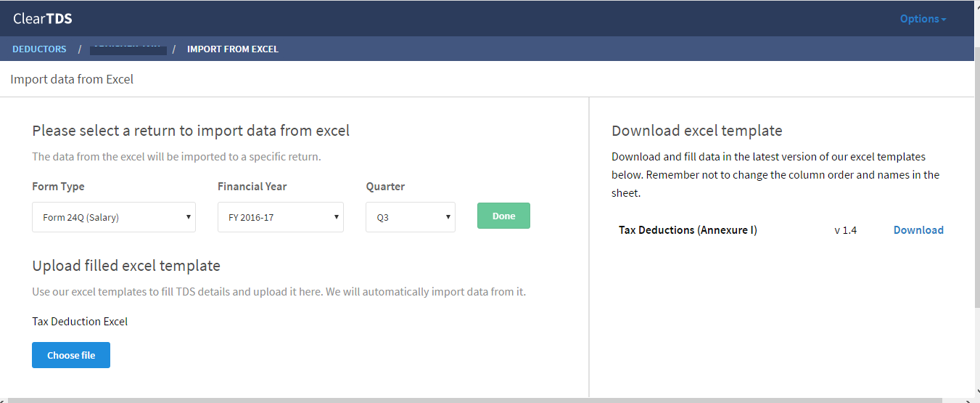Click the Choose file button
The height and width of the screenshot is (403, 980).
pos(71,355)
